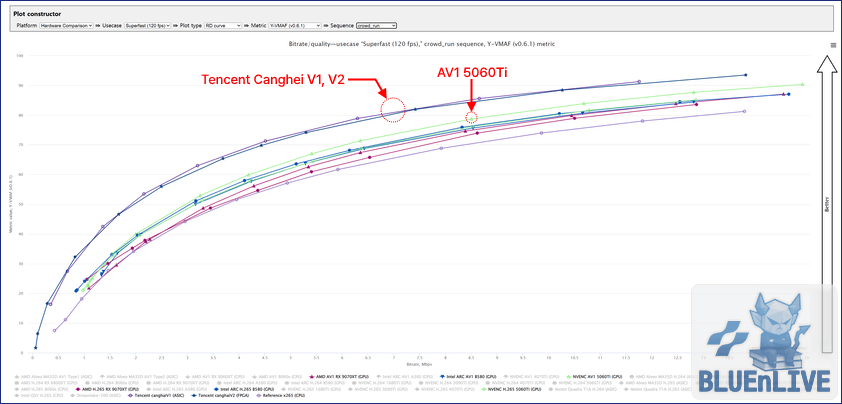This screenshot has width=842, height=404.
Task: Expand the Plot type RD curve dropdown
Action: 223,25
